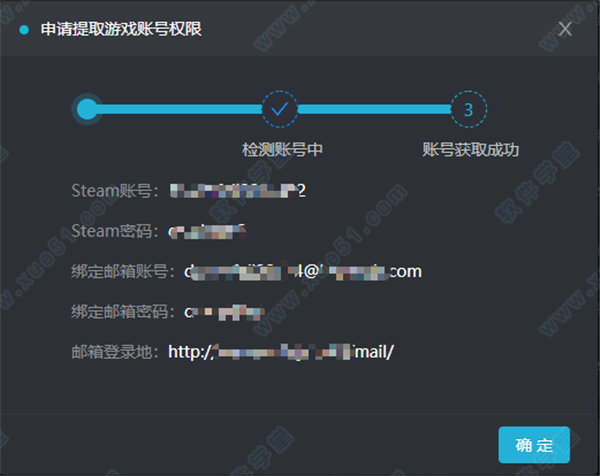Close the dialog with the X icon
Viewport: 600px width, 476px height.
tap(565, 29)
